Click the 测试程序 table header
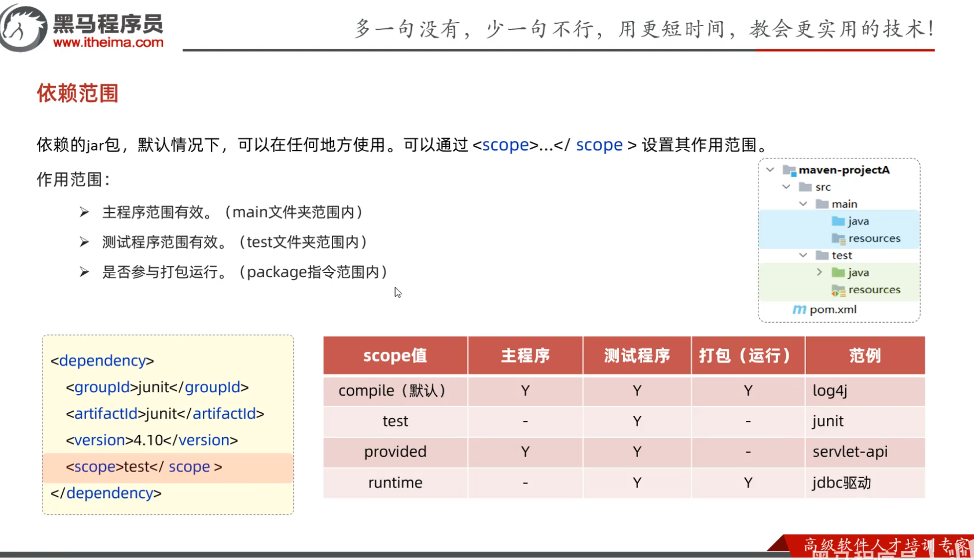Viewport: 974px width, 560px height. (x=637, y=355)
